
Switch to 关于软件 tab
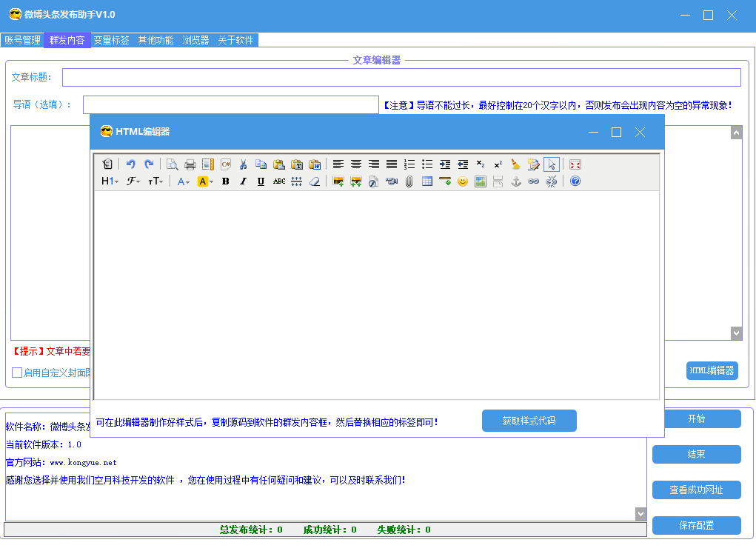235,40
